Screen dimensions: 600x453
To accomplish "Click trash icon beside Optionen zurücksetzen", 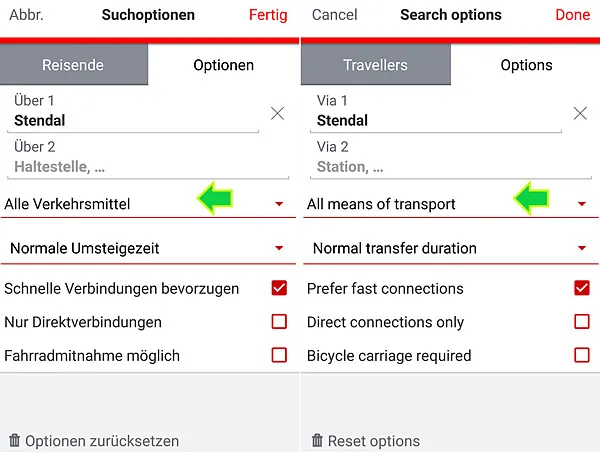I will click(14, 440).
